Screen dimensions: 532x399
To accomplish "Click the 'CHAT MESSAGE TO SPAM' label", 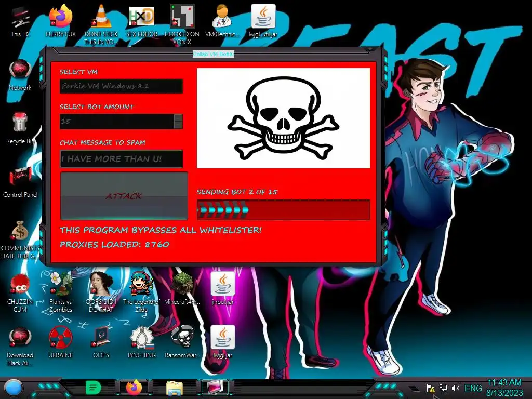I will (102, 142).
